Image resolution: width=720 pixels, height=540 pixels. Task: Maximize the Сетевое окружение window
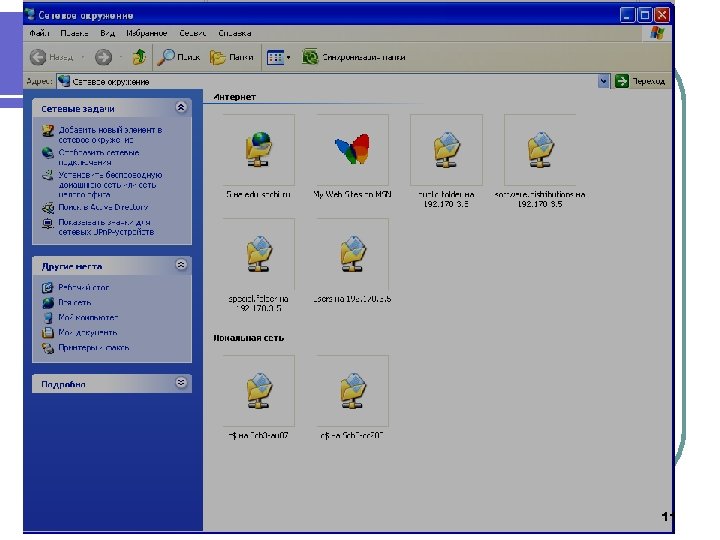pos(645,15)
